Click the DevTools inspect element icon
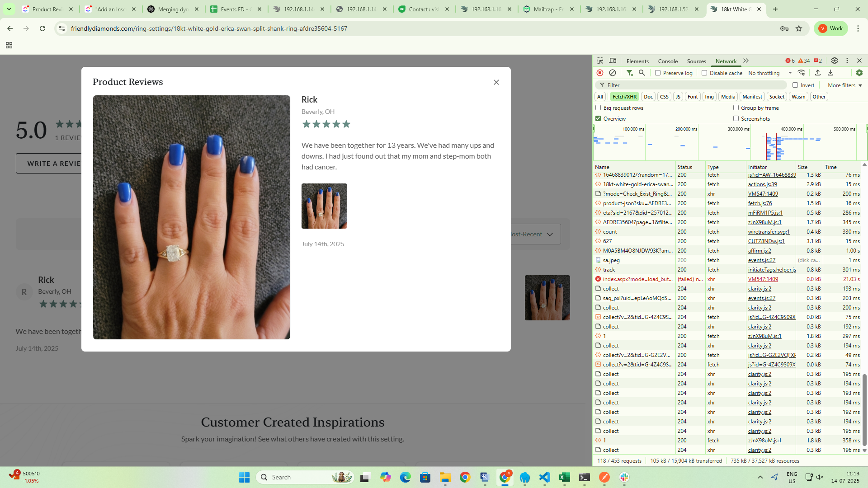Image resolution: width=868 pixels, height=488 pixels. (600, 61)
